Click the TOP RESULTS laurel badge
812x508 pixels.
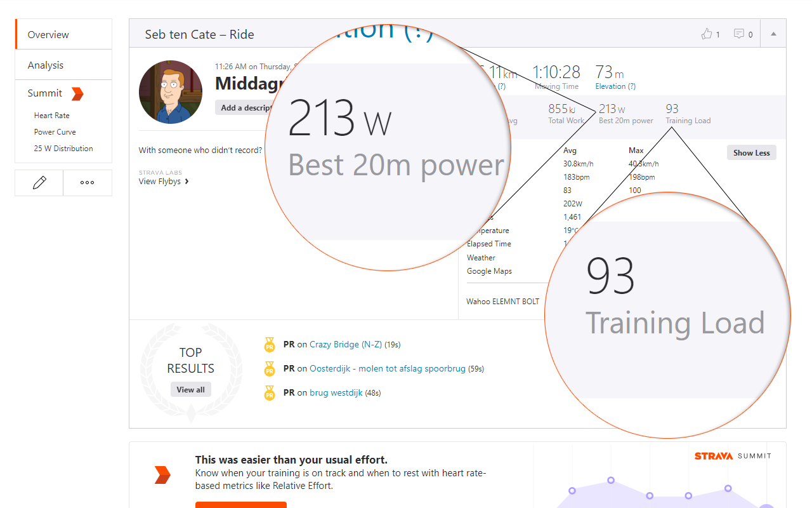click(x=191, y=372)
